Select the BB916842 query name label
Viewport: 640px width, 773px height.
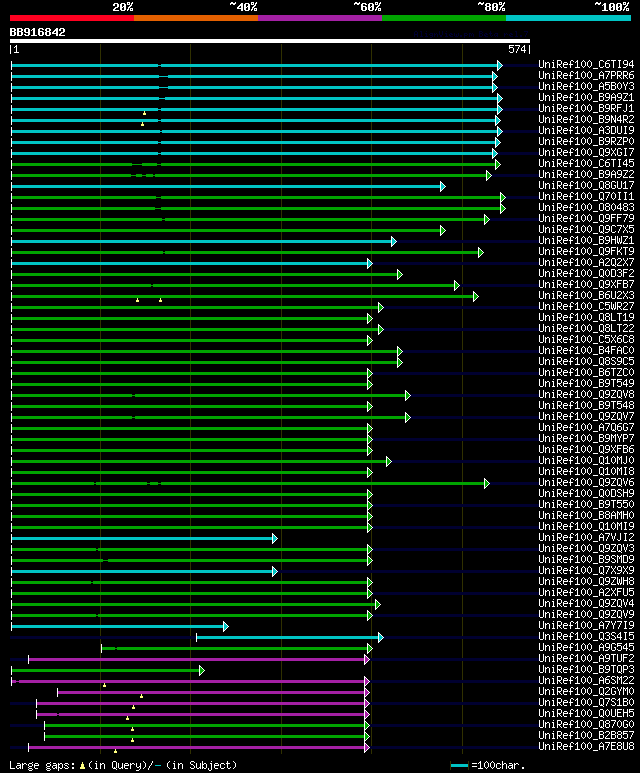tap(37, 33)
